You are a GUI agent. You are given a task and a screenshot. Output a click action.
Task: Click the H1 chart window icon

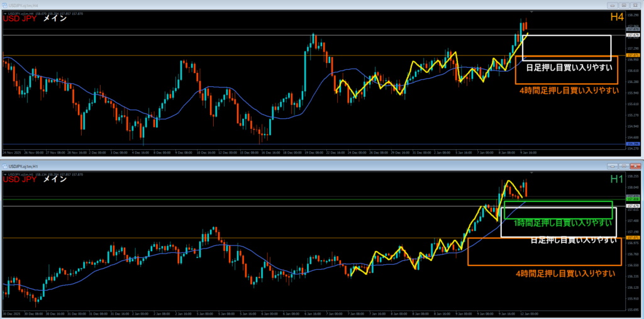[x=4, y=166]
